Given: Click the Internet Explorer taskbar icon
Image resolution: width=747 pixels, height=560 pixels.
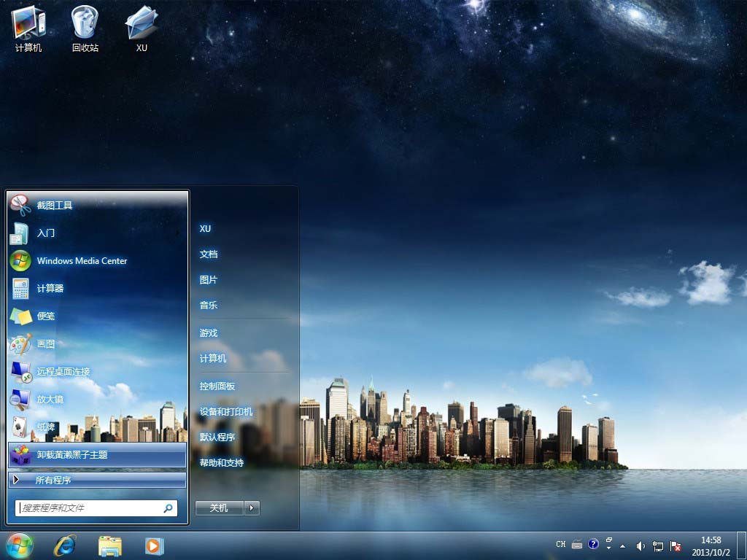Looking at the screenshot, I should coord(65,545).
